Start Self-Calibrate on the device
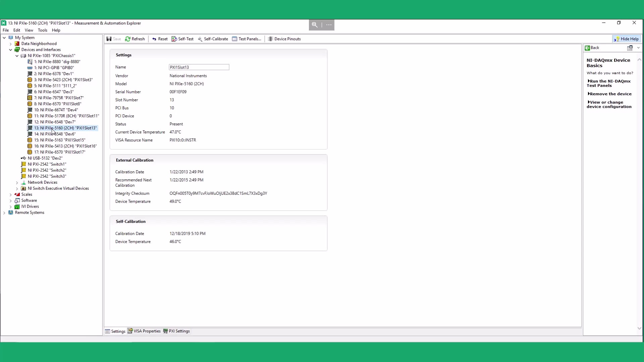This screenshot has height=362, width=644. (x=213, y=39)
